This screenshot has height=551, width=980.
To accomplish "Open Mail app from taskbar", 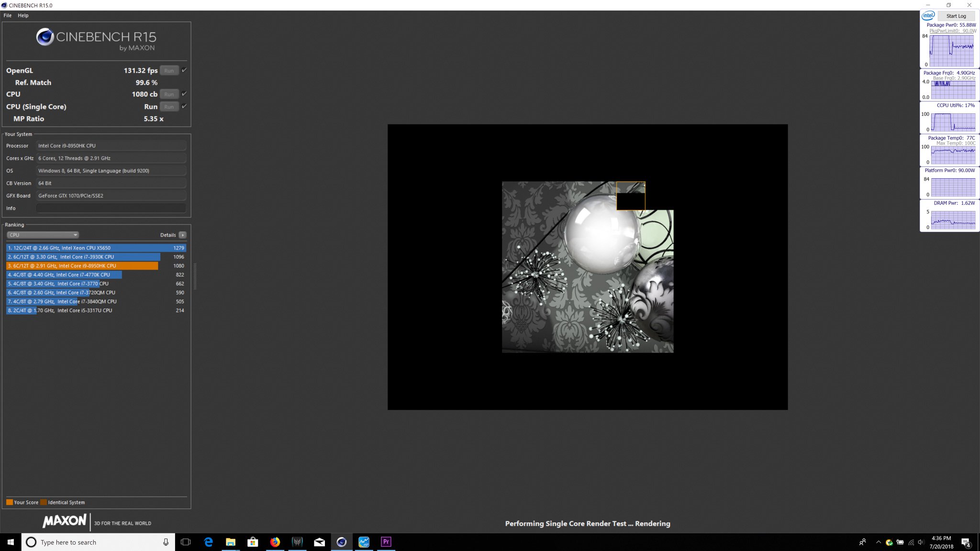I will click(x=320, y=542).
